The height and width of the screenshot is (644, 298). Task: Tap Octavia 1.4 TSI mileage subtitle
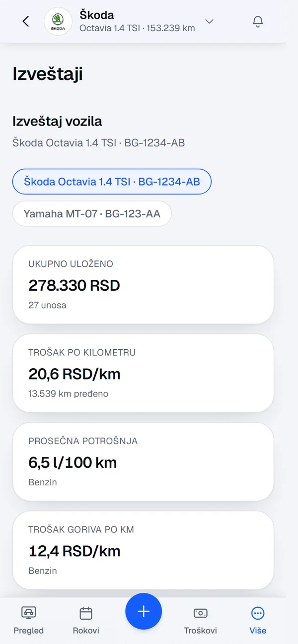point(137,28)
